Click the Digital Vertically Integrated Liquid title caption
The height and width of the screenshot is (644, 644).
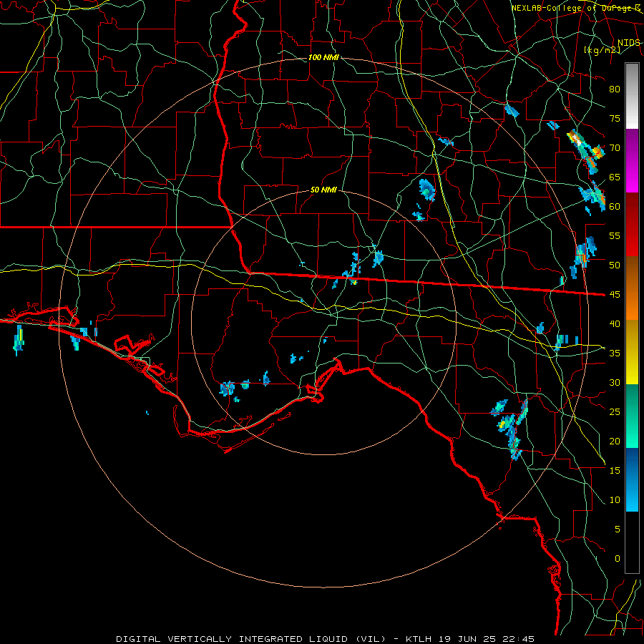pyautogui.click(x=326, y=639)
